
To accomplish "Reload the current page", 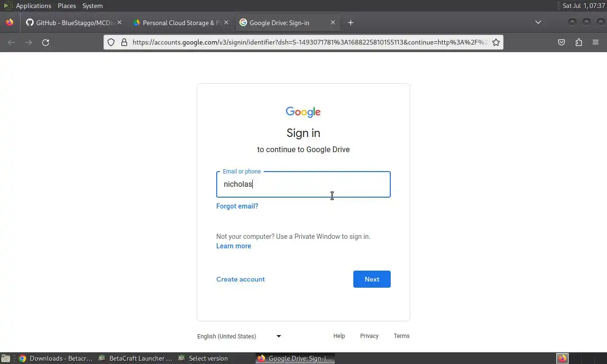I will [46, 42].
